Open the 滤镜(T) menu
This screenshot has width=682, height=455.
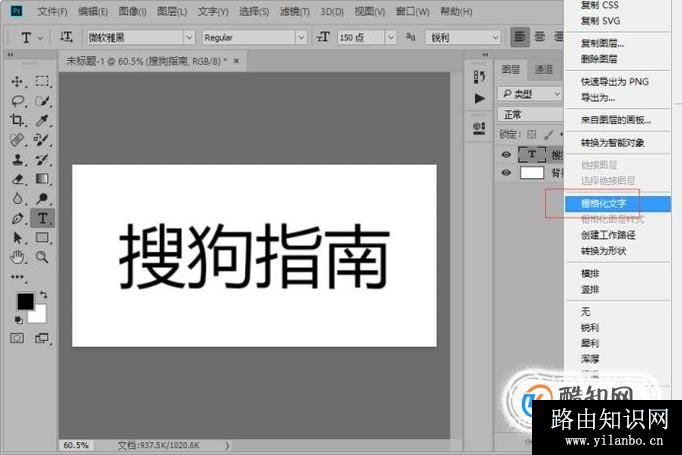tap(295, 12)
